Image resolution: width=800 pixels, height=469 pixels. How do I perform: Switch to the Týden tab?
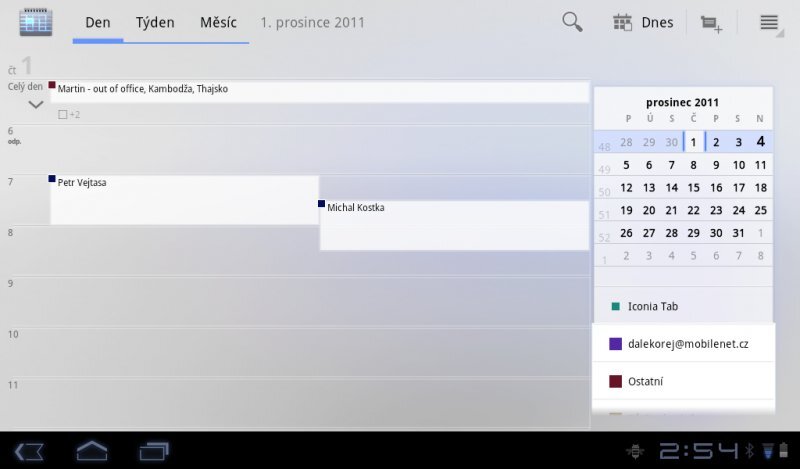coord(155,23)
